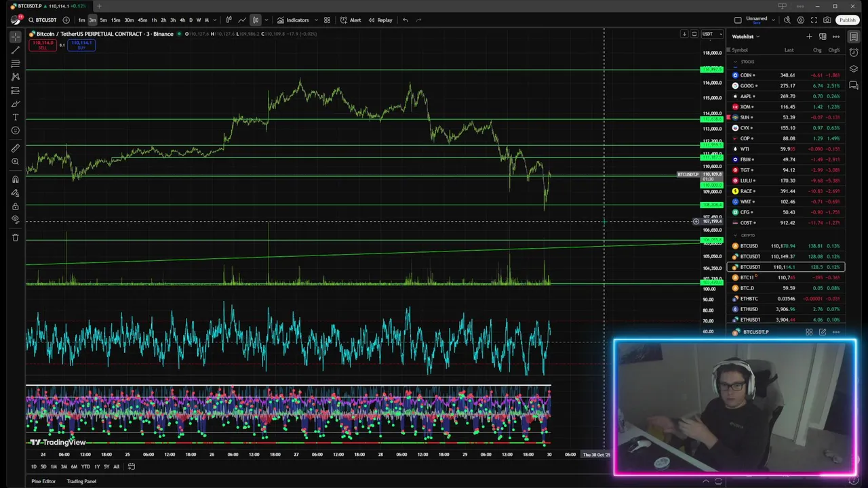Switch to the 45m timeframe

[142, 20]
